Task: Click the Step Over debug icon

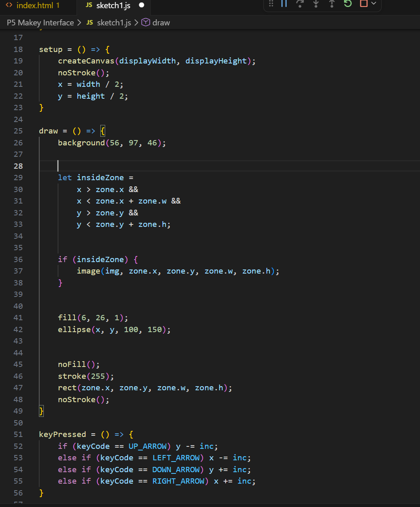Action: coord(300,3)
